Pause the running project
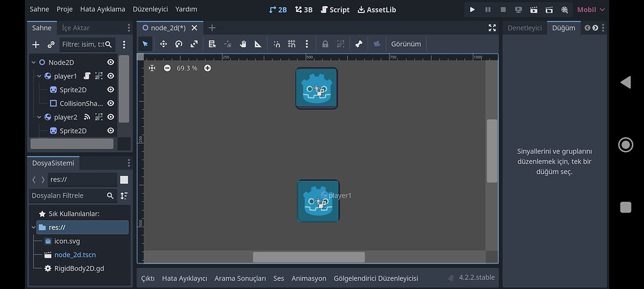This screenshot has height=289, width=644. pos(488,9)
